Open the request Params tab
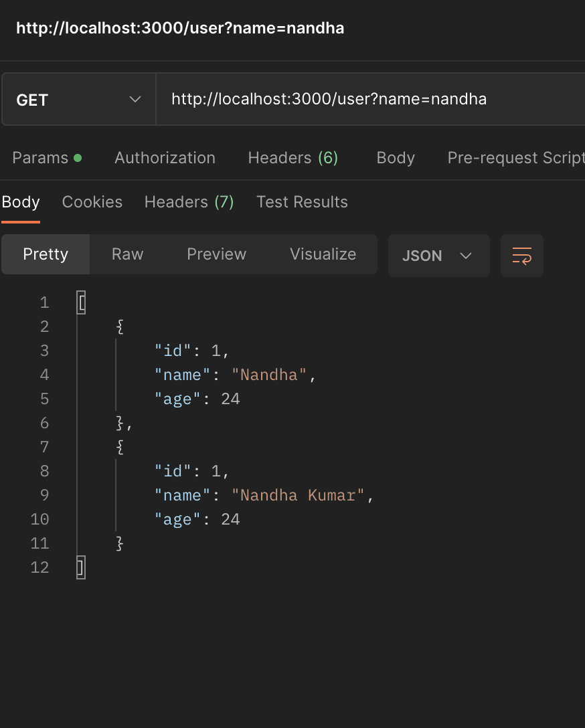The image size is (585, 728). click(47, 158)
